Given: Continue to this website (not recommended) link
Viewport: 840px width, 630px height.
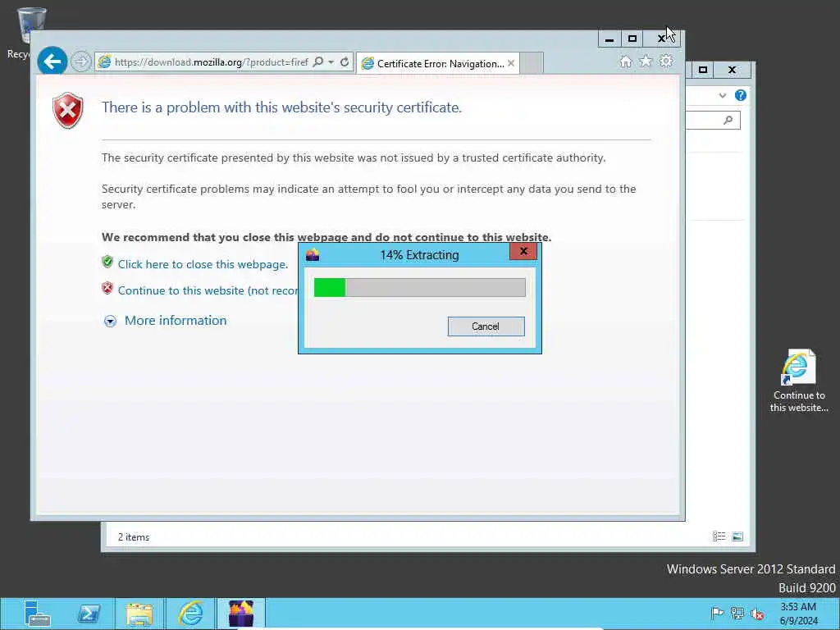Looking at the screenshot, I should 208,290.
